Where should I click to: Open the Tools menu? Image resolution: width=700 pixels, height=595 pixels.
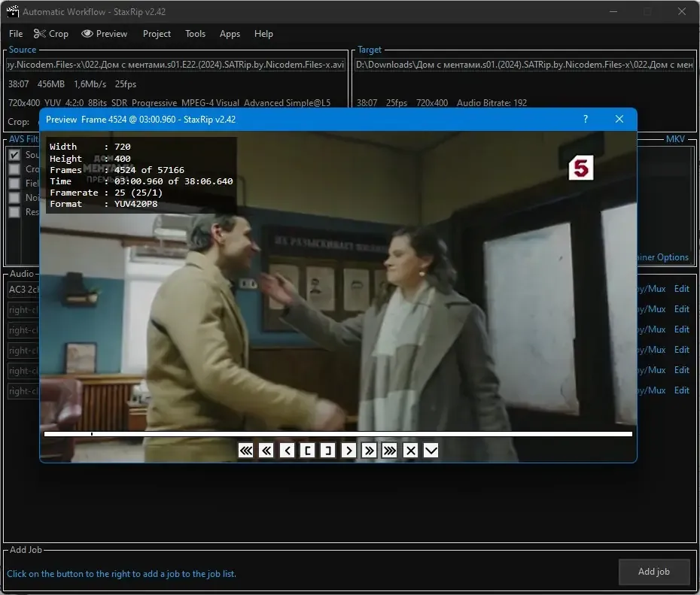[x=195, y=34]
